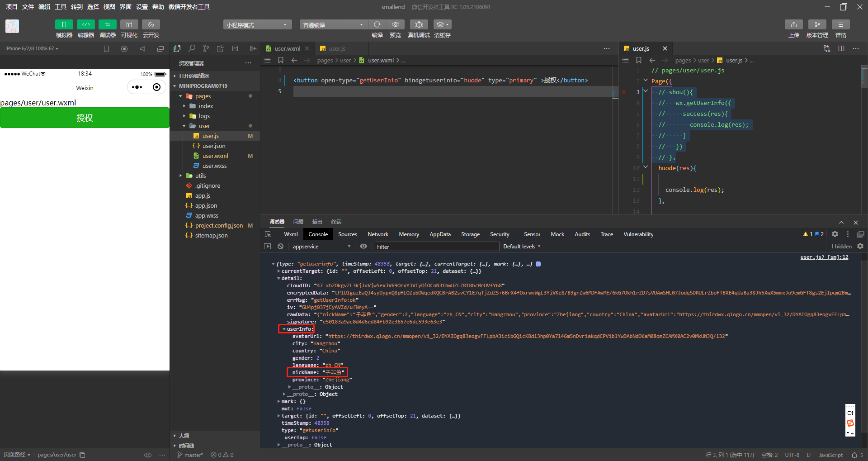Open the details icon
868x461 pixels.
(x=840, y=24)
